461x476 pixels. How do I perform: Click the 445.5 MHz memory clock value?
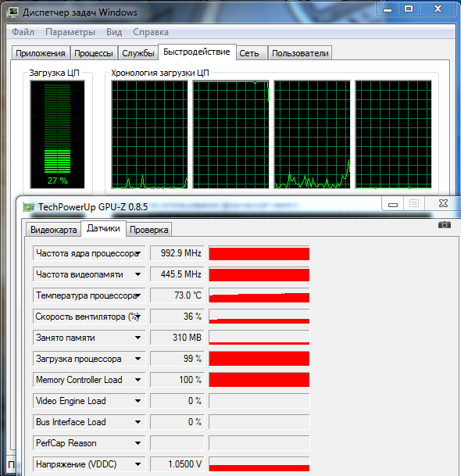click(x=177, y=274)
